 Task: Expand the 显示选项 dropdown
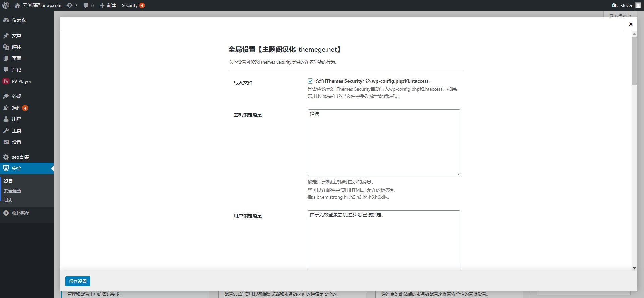(x=620, y=15)
